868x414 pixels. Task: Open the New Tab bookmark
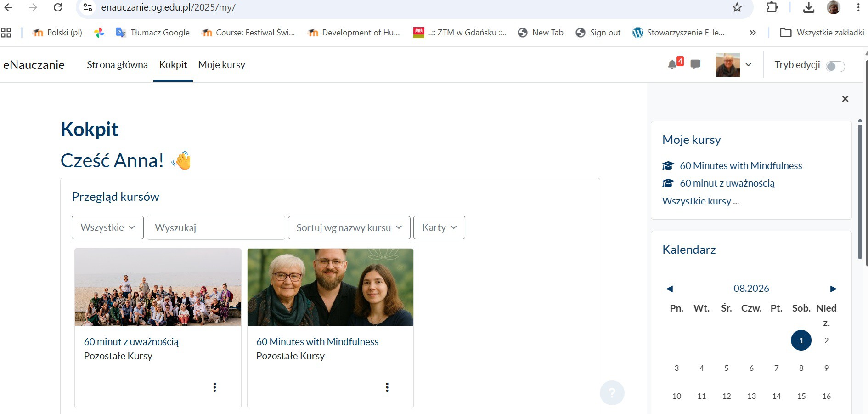pyautogui.click(x=541, y=33)
